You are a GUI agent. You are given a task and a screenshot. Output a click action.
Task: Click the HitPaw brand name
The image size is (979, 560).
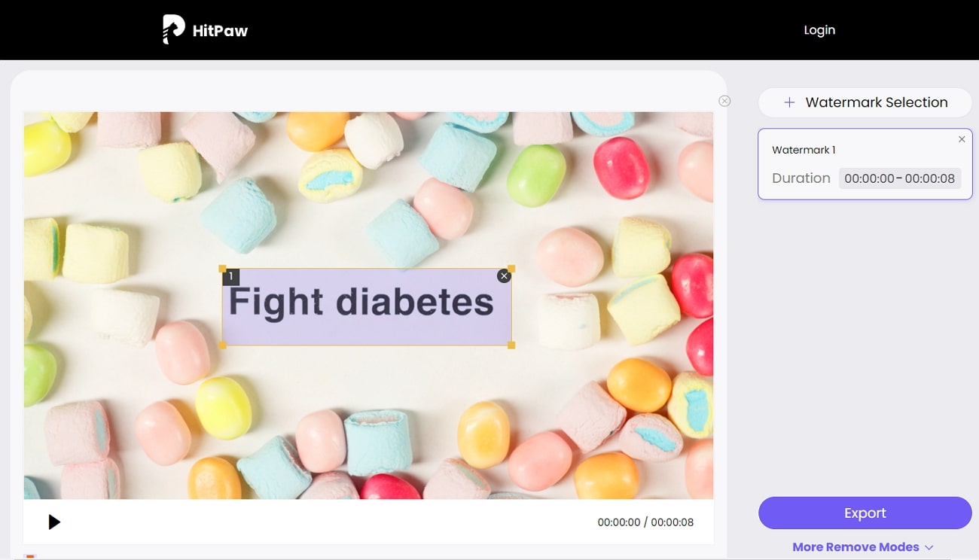click(x=220, y=31)
